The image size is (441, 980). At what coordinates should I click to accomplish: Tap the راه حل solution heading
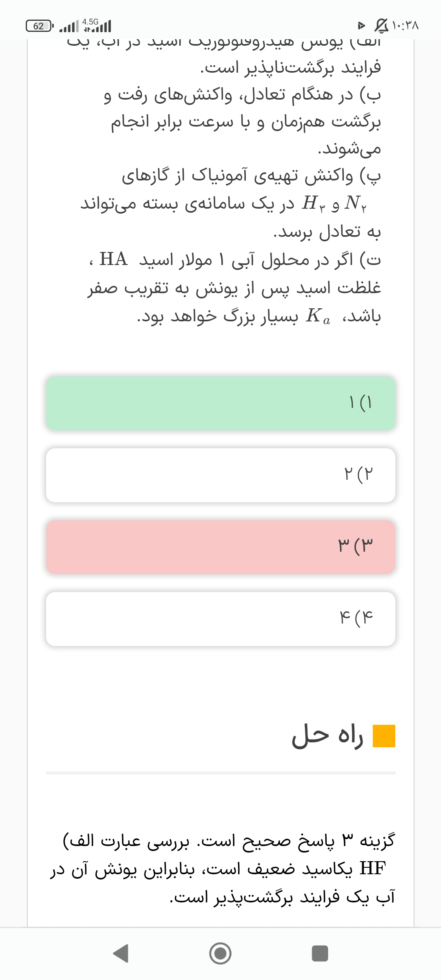coord(327,736)
